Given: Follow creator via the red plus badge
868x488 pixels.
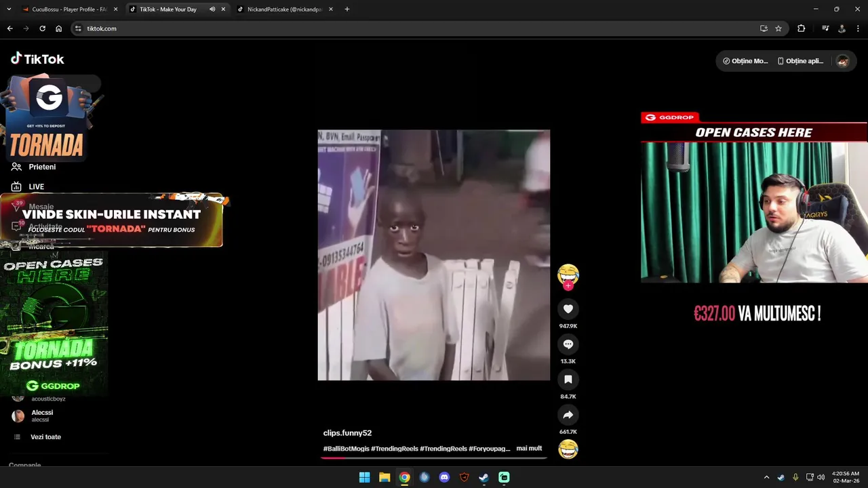Looking at the screenshot, I should click(568, 286).
